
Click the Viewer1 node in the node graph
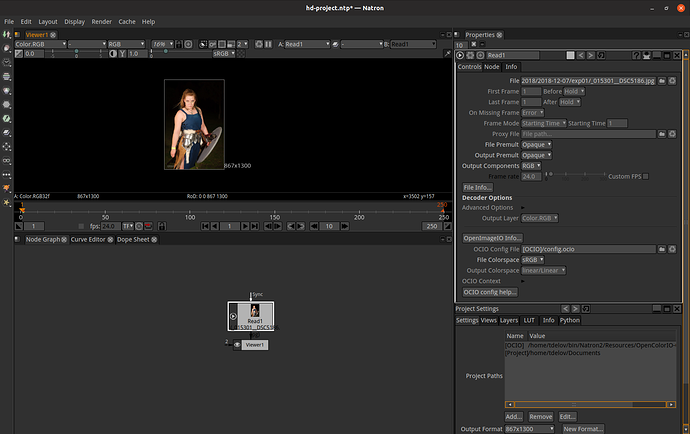pyautogui.click(x=254, y=345)
